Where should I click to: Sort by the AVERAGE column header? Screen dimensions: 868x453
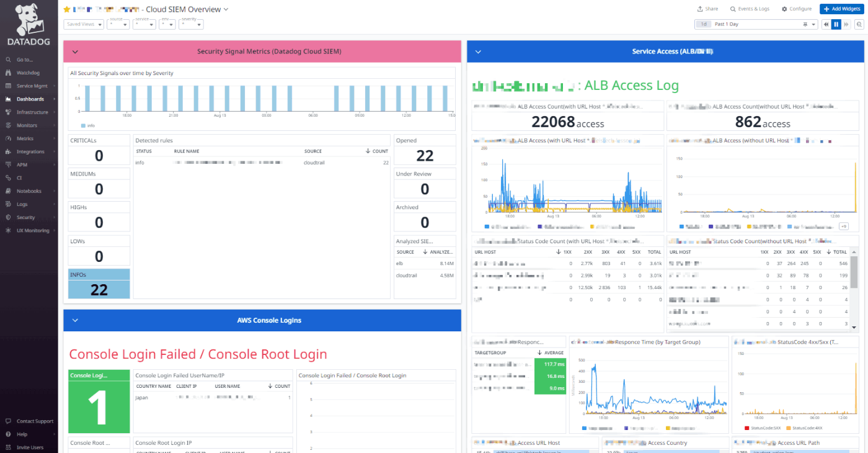(549, 352)
